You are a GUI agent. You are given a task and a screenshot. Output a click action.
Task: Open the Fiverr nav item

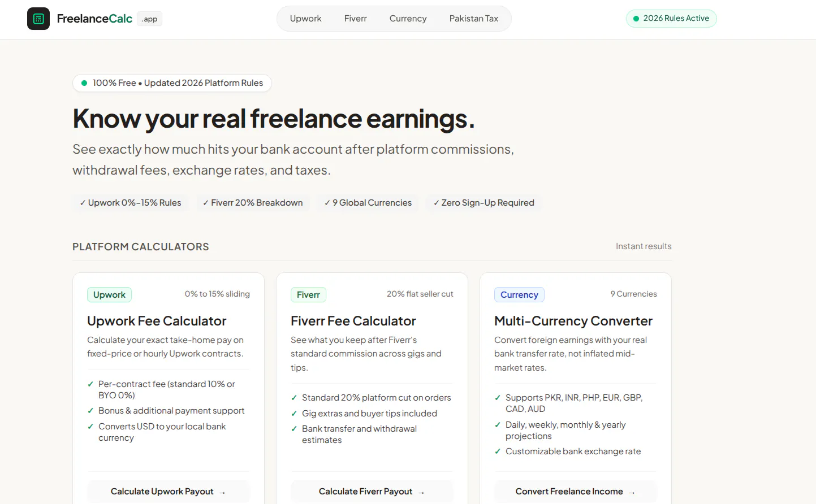coord(355,19)
